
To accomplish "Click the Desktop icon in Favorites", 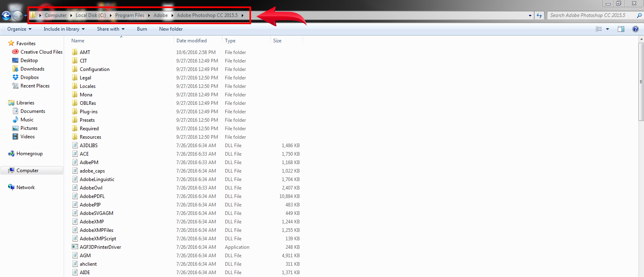I will (x=15, y=60).
